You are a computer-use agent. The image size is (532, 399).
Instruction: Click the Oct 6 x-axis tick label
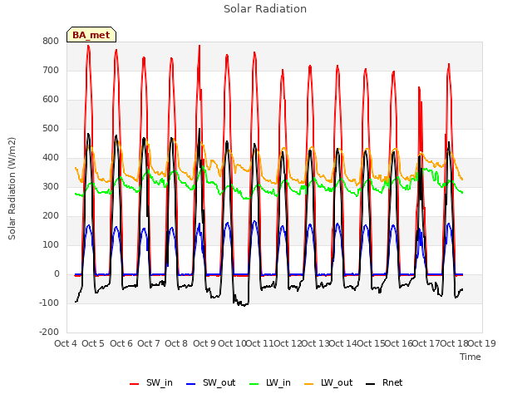(x=121, y=343)
